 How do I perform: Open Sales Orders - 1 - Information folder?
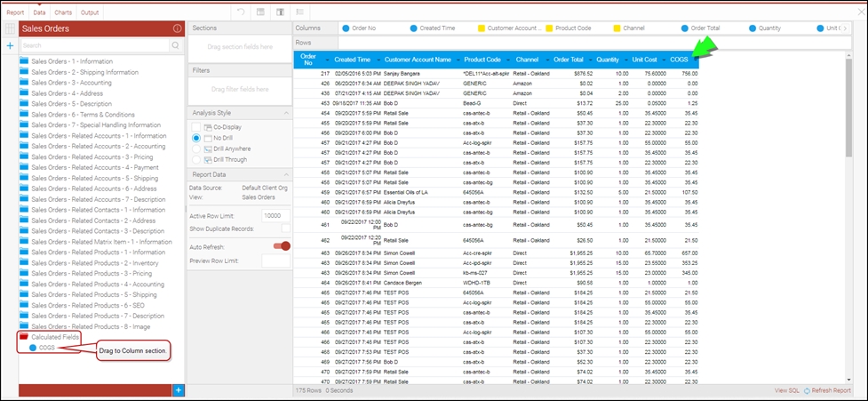tap(72, 61)
